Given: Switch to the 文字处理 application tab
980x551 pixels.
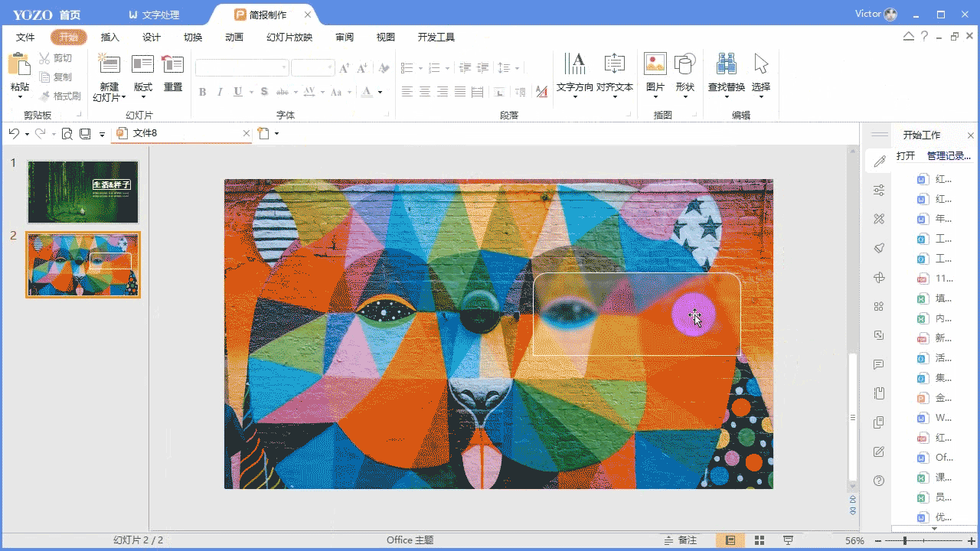Looking at the screenshot, I should point(154,15).
